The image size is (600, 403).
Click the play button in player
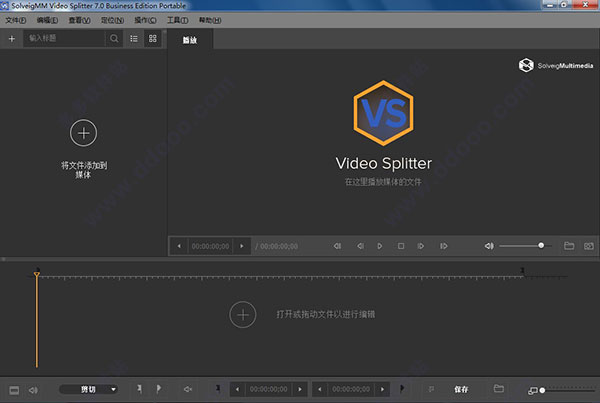[380, 246]
